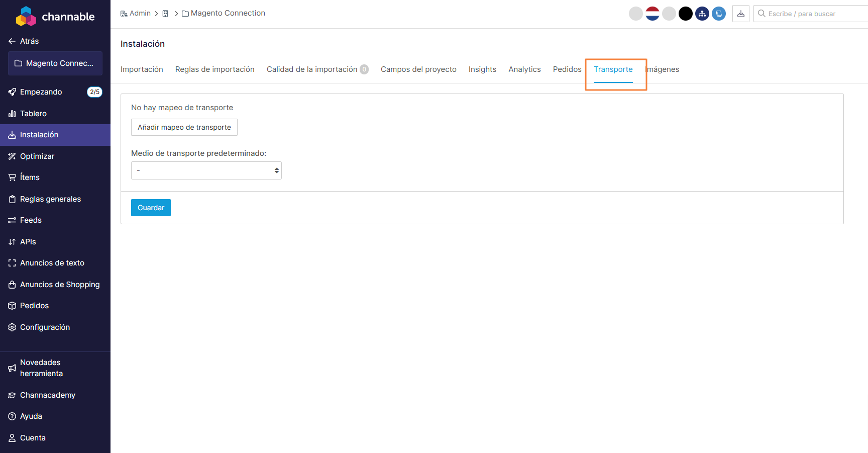Screen dimensions: 868x453
Task: Click the first grey circle avatar
Action: pos(636,14)
